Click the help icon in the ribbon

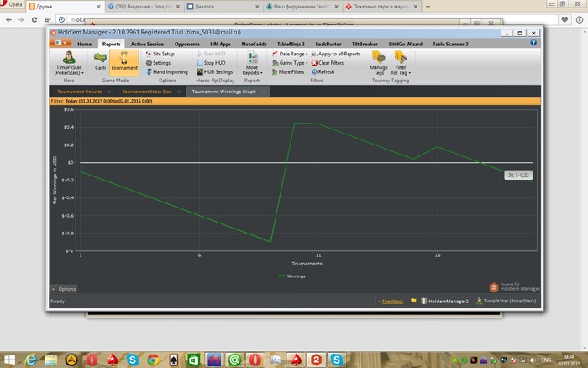pyautogui.click(x=533, y=43)
